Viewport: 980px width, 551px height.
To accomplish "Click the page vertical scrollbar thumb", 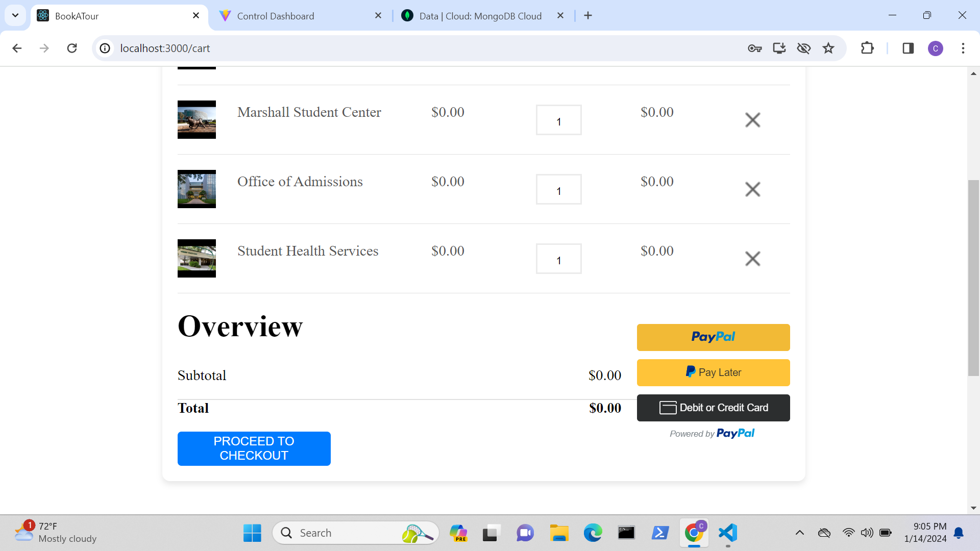I will click(x=973, y=278).
